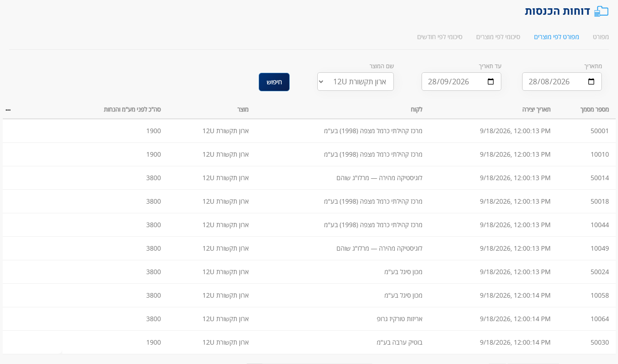Select the row for document 10064
The width and height of the screenshot is (618, 364).
click(309, 319)
